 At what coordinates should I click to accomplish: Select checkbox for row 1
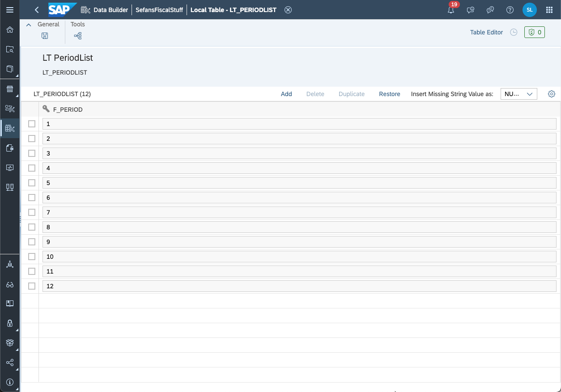(x=32, y=124)
